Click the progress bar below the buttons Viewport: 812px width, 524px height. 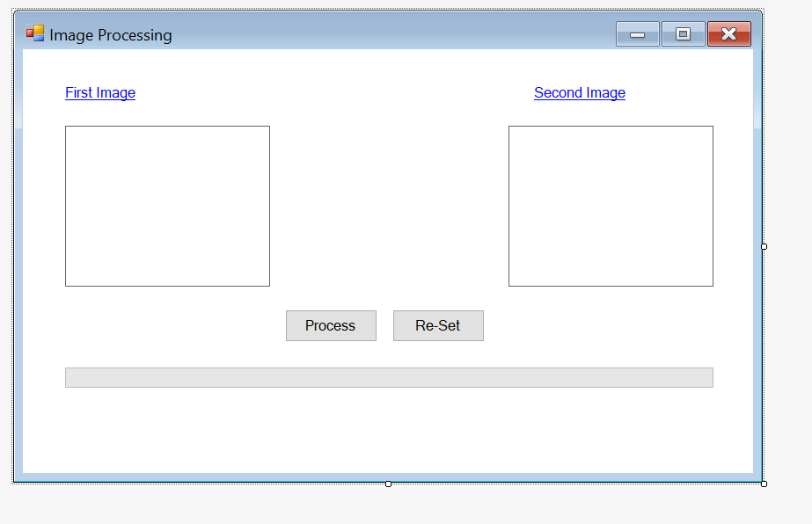(388, 376)
